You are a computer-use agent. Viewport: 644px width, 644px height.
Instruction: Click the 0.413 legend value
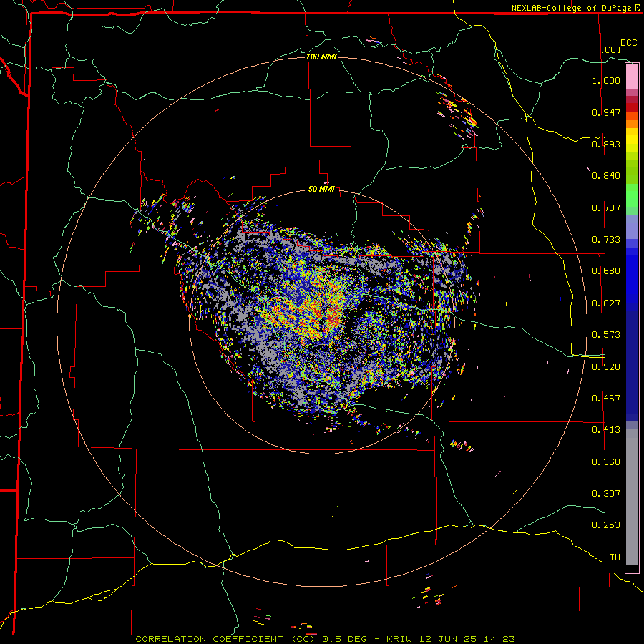coord(606,430)
